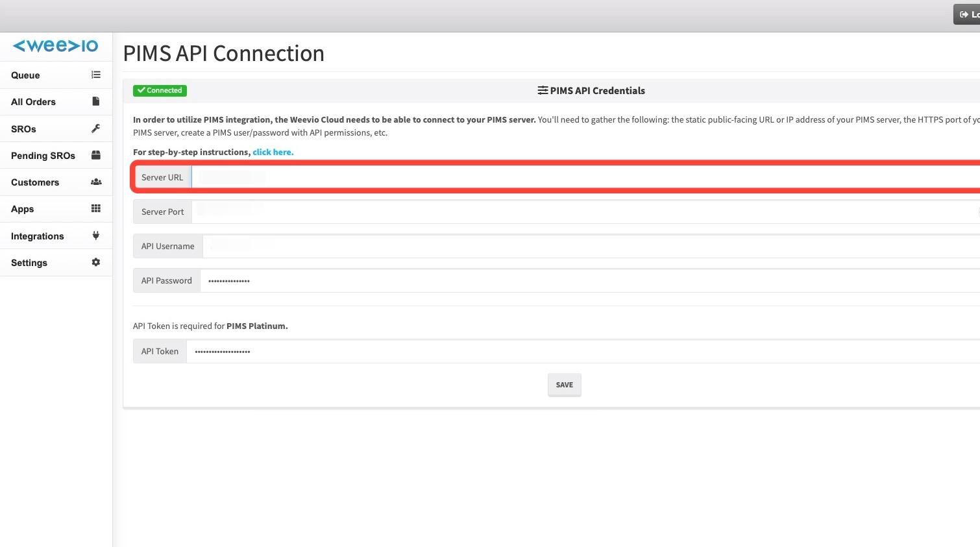Click the SAVE button

click(565, 385)
